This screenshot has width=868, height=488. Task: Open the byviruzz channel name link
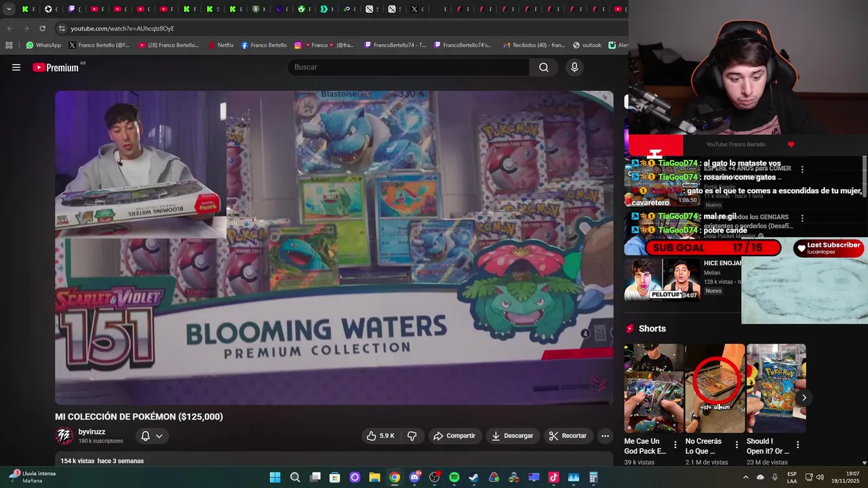pos(92,432)
